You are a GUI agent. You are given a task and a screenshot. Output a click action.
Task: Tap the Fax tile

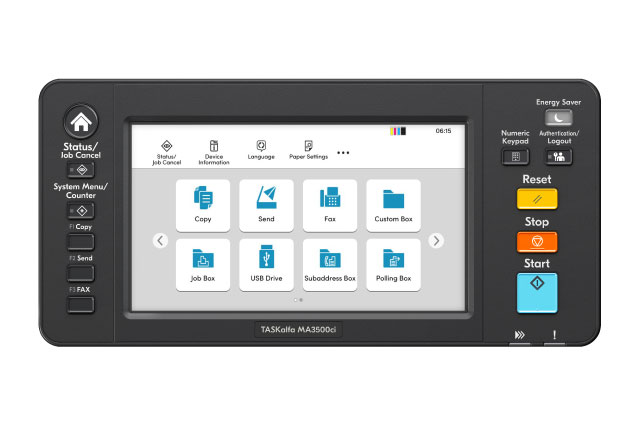coord(330,205)
